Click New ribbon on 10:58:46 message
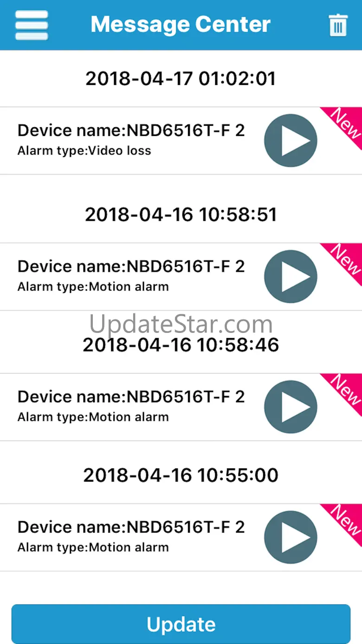The height and width of the screenshot is (644, 362). point(344,392)
